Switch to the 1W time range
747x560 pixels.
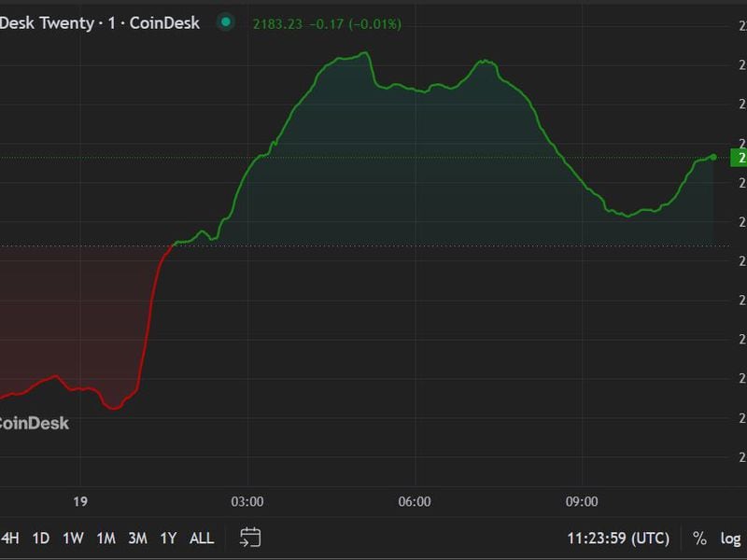coord(73,539)
